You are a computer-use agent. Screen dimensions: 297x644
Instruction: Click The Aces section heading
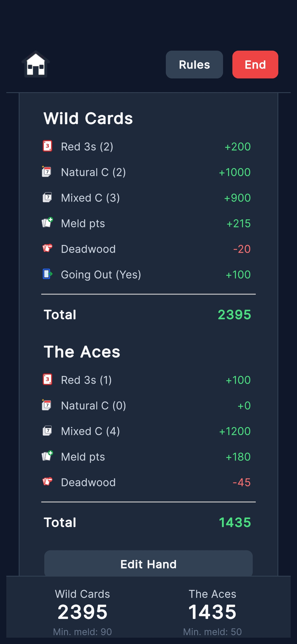[x=82, y=352]
